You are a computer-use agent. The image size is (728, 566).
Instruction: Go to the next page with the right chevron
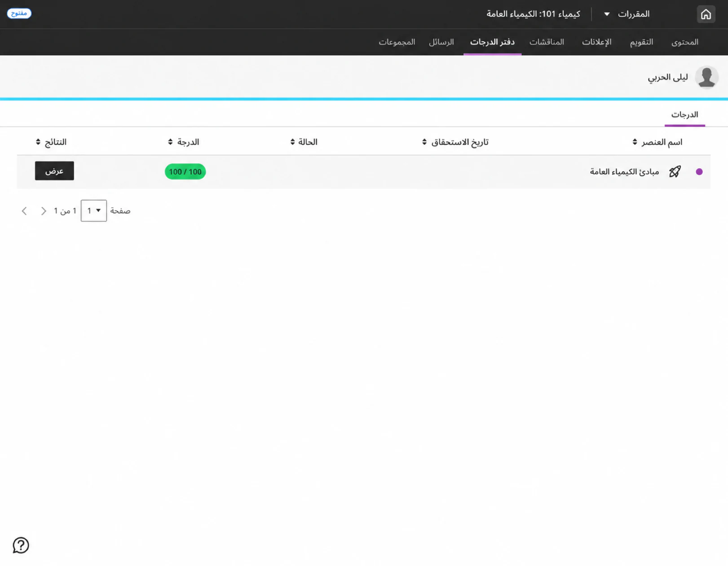44,211
